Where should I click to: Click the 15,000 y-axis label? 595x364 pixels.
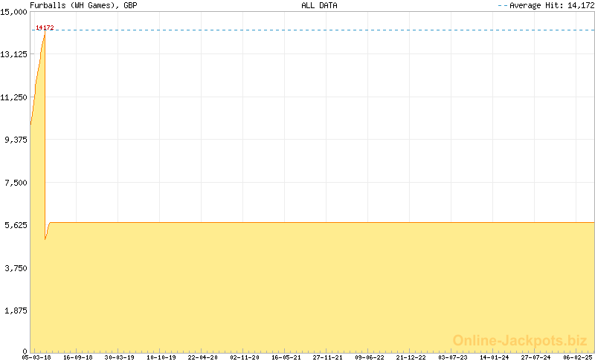pos(14,12)
